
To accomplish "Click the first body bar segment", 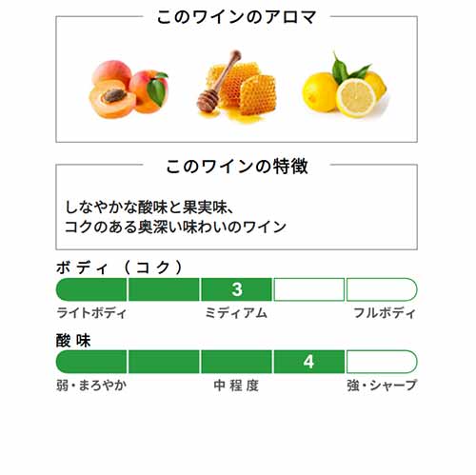I will point(91,289).
